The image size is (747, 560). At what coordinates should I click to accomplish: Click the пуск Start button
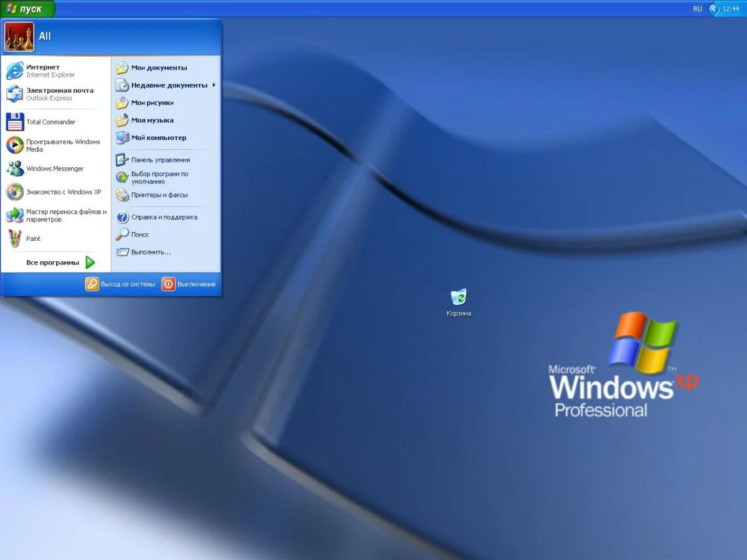tap(27, 9)
